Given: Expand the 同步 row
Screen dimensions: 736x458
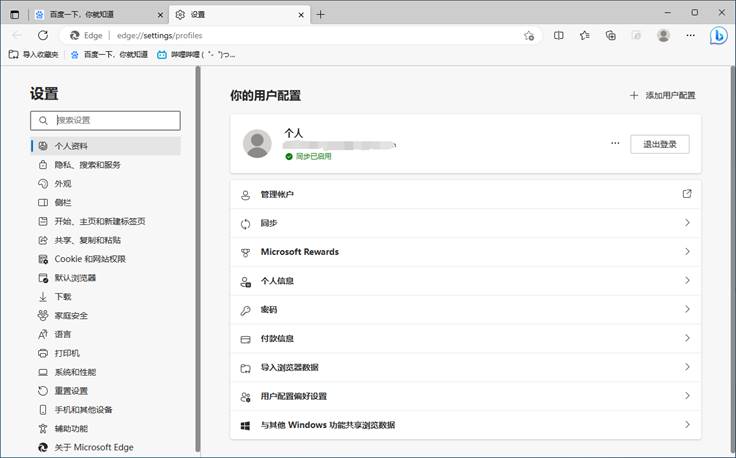Looking at the screenshot, I should 465,223.
